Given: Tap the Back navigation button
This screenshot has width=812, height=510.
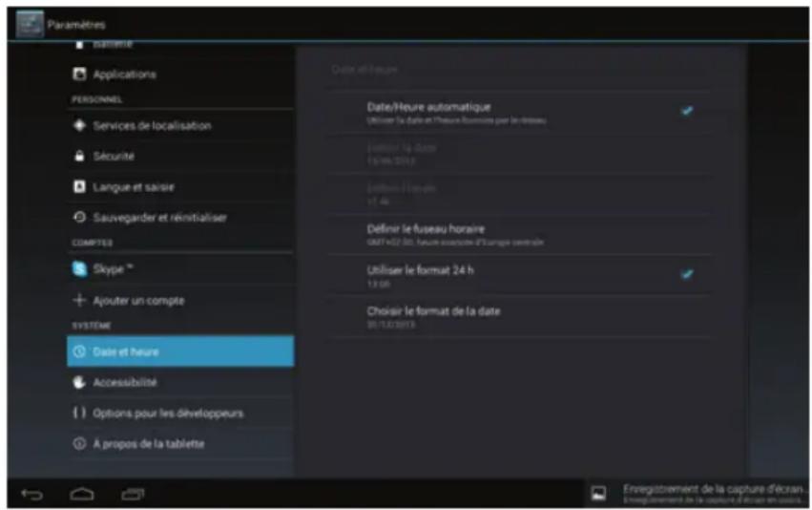Looking at the screenshot, I should [x=32, y=495].
